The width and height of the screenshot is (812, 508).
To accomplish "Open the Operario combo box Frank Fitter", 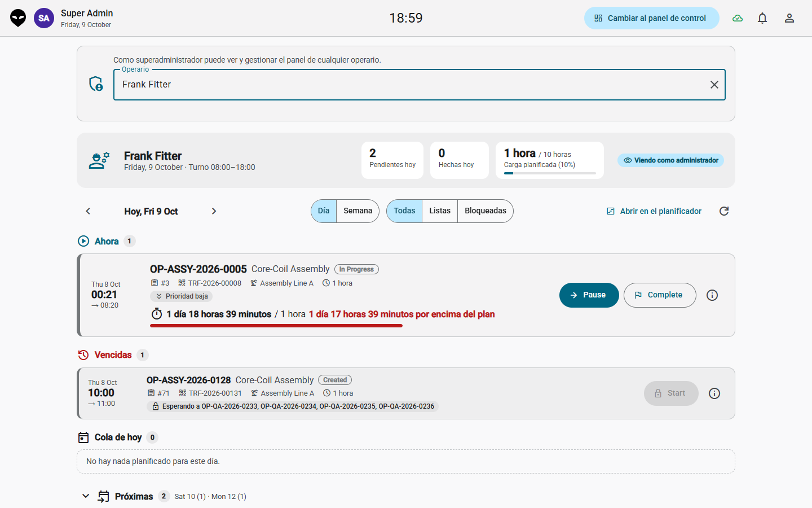I will click(x=420, y=85).
